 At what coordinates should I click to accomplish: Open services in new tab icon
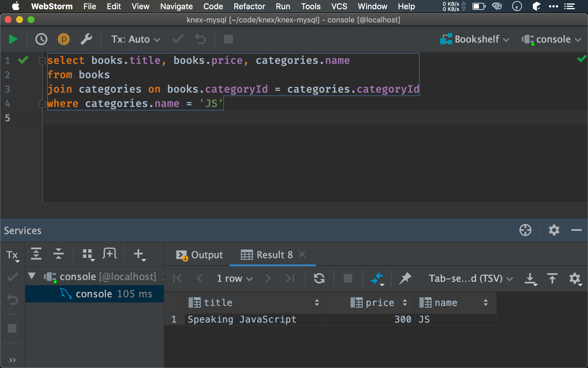(110, 254)
